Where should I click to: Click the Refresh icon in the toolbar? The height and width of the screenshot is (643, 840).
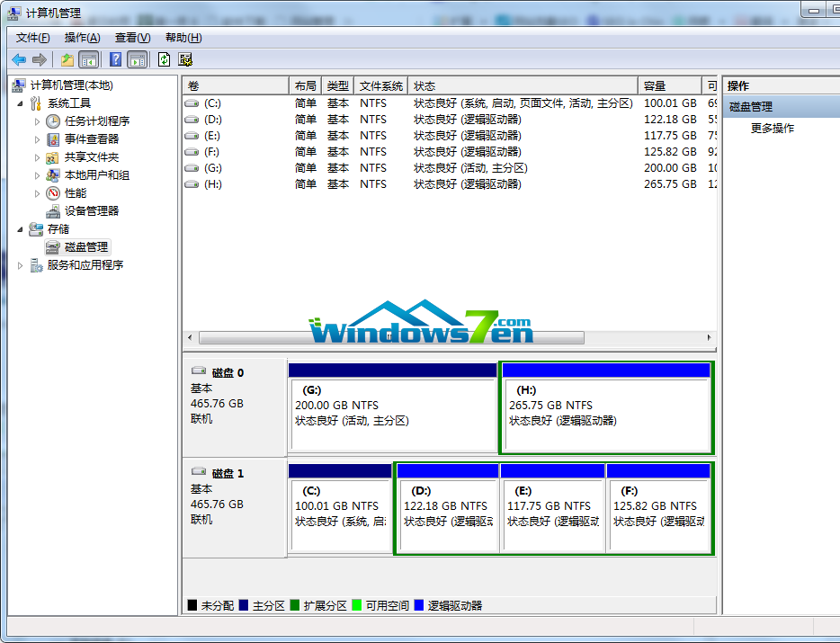(x=164, y=59)
